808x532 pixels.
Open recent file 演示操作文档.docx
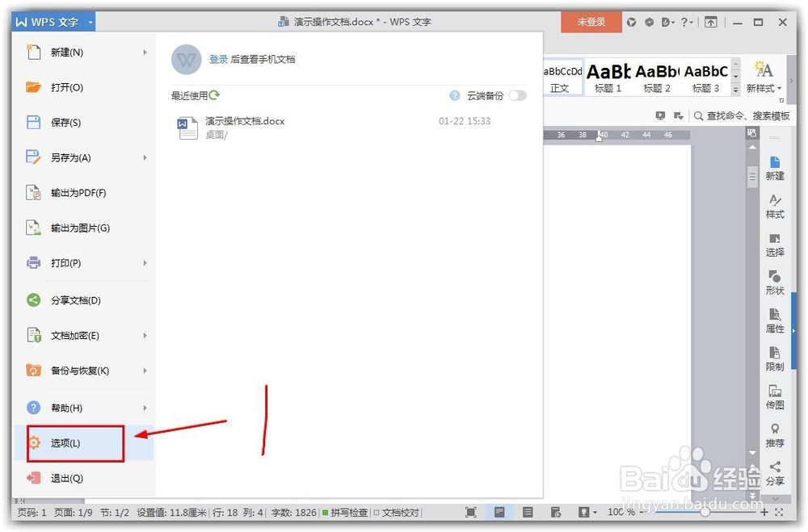click(349, 128)
